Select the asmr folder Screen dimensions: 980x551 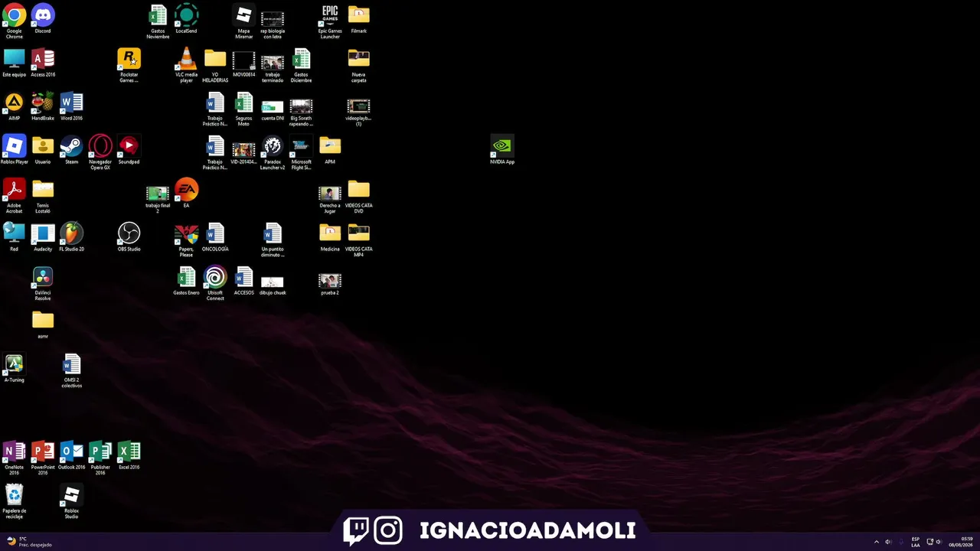coord(43,321)
